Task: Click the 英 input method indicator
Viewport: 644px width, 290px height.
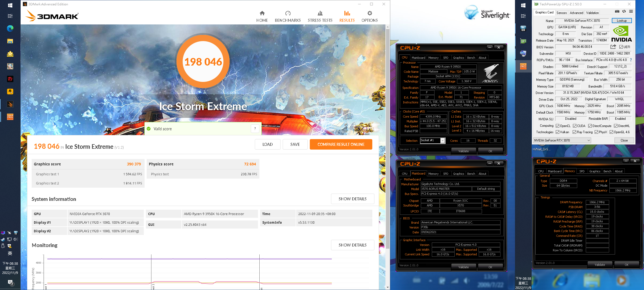Action: pos(10,253)
